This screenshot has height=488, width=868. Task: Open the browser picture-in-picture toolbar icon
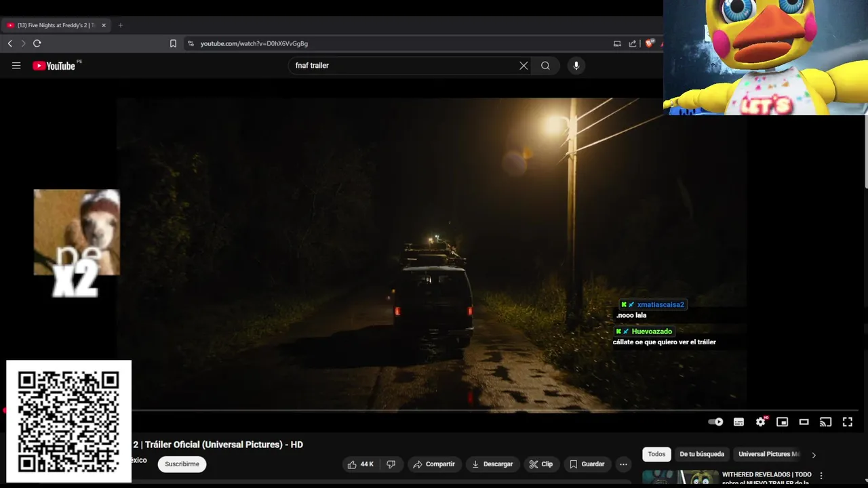coord(617,43)
